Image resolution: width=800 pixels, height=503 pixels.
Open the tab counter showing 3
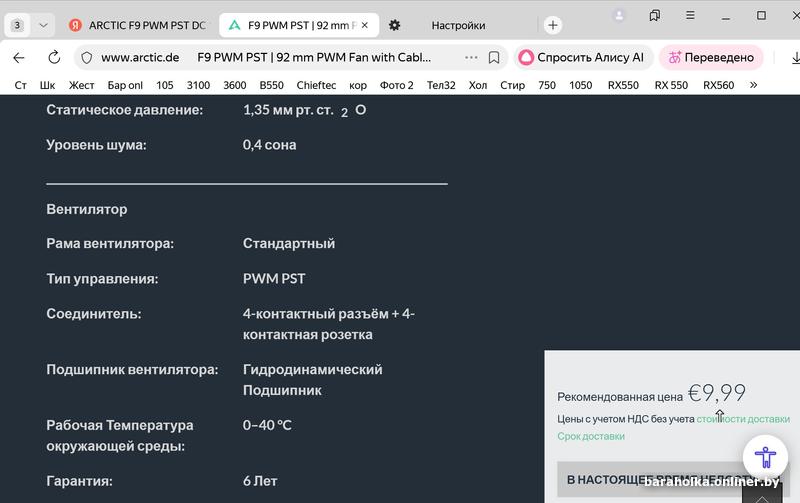pyautogui.click(x=17, y=25)
